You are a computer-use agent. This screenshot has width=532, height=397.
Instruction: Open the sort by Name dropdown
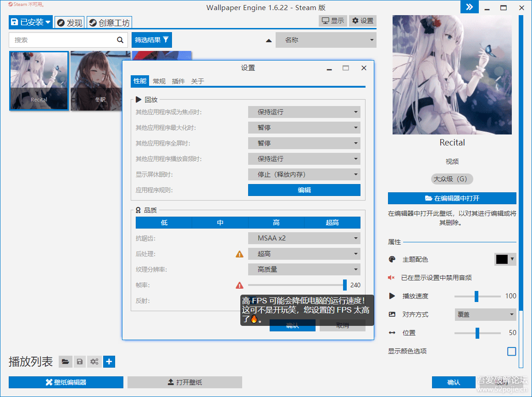(326, 40)
